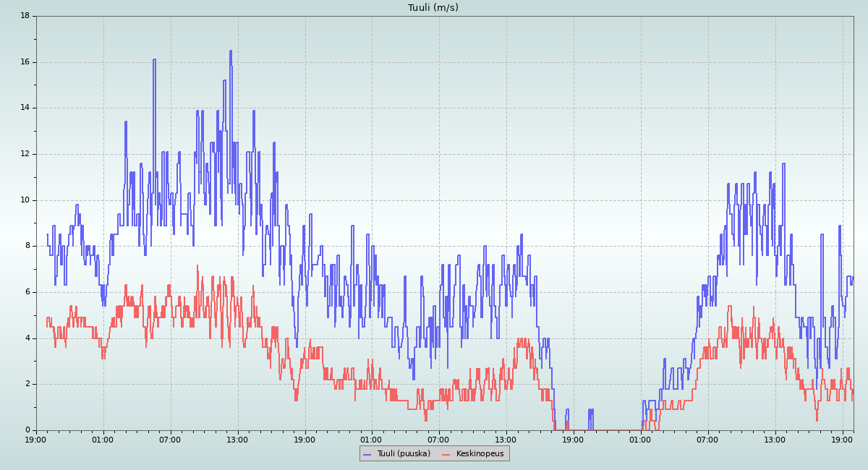Select the 18 label on the y-axis
The width and height of the screenshot is (868, 470).
25,15
